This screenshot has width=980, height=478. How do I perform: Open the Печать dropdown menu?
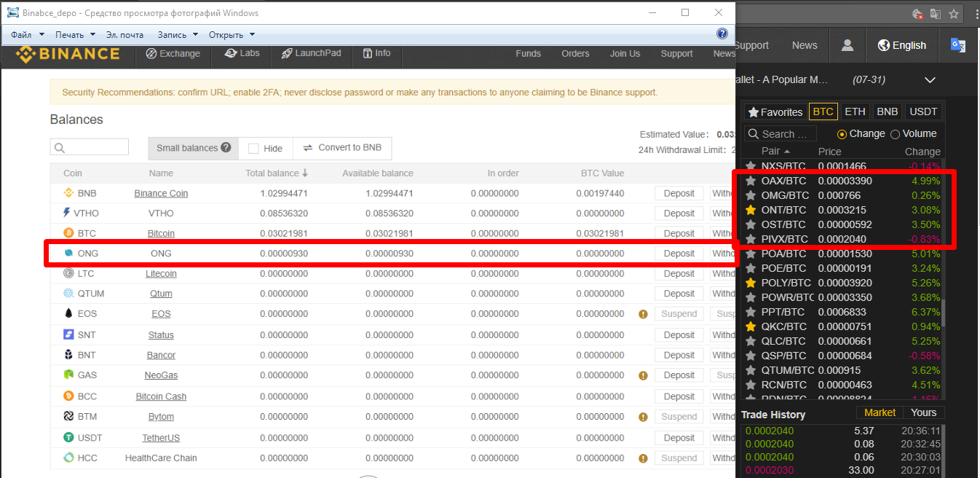click(75, 34)
